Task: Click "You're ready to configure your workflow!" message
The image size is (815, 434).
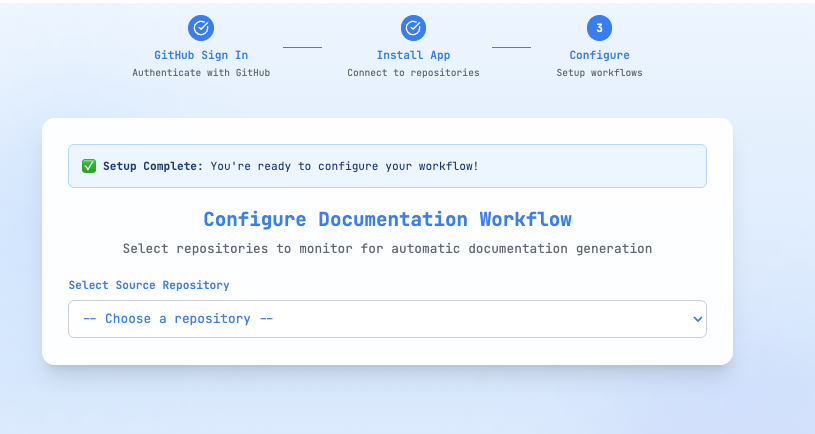Action: [x=344, y=166]
